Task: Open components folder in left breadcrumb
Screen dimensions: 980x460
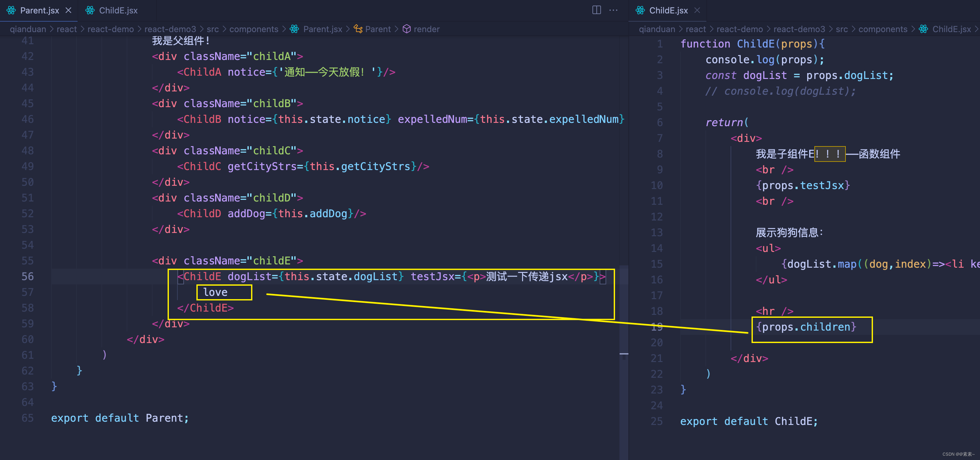Action: coord(254,29)
